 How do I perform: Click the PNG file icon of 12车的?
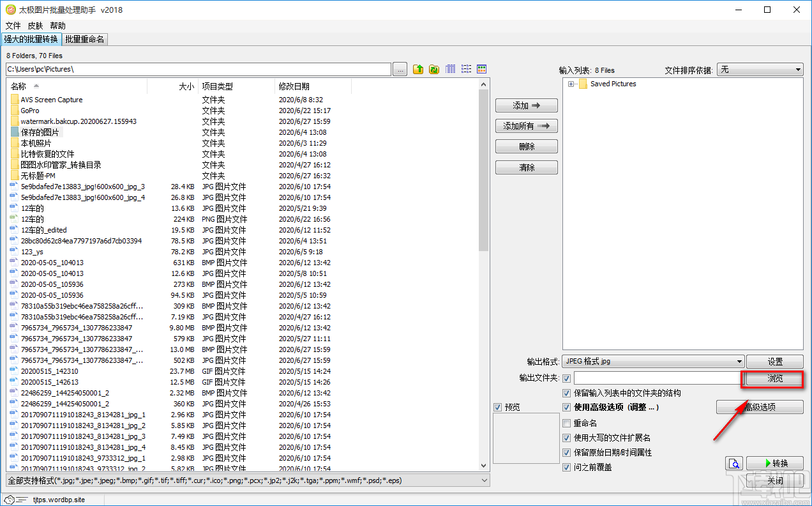pos(15,219)
